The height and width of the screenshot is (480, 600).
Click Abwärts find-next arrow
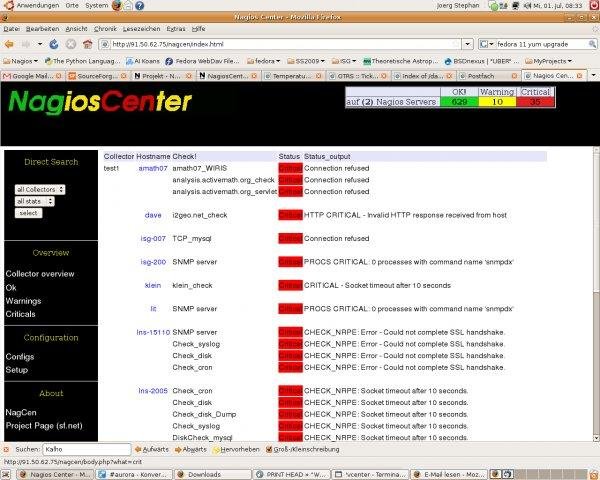191,449
